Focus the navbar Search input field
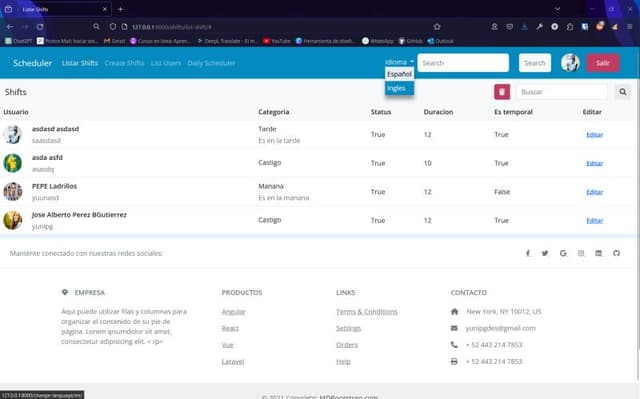 463,63
